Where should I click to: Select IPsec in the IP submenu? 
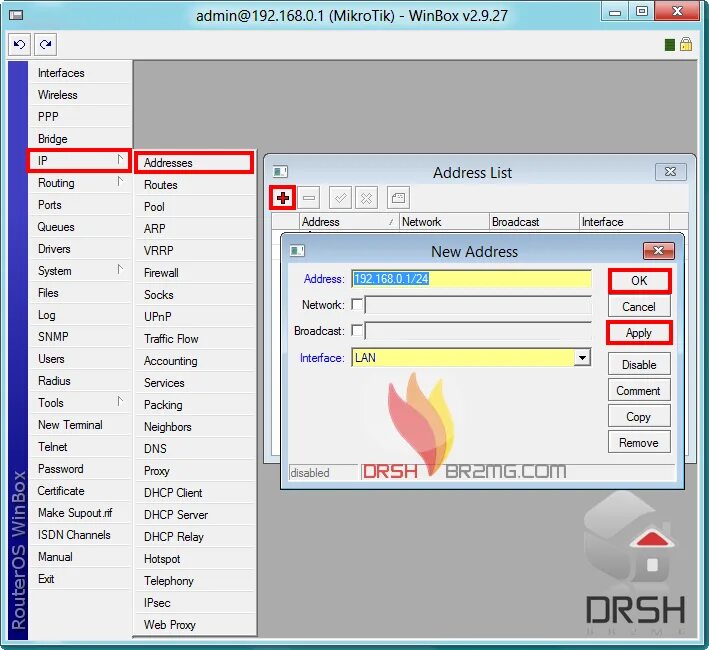(195, 603)
